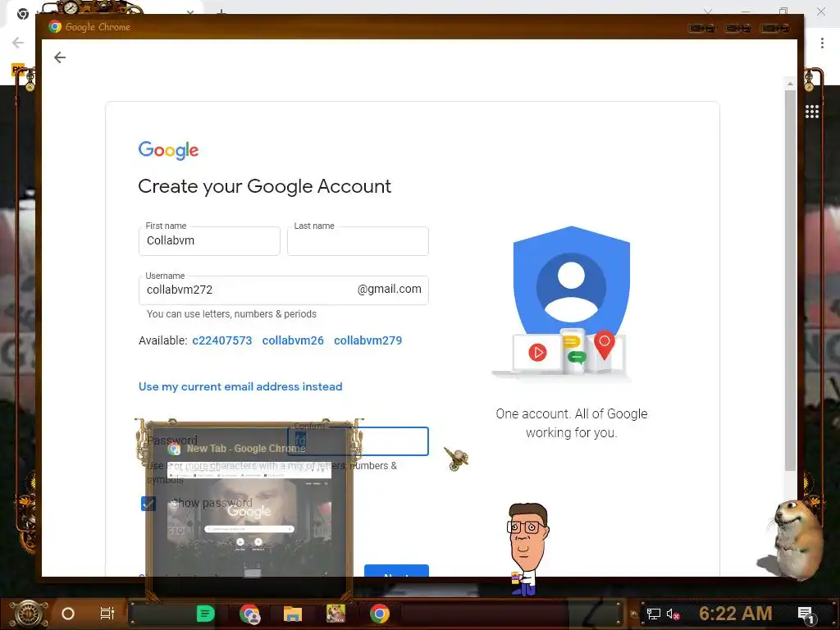Image resolution: width=840 pixels, height=630 pixels.
Task: Open Chrome's three-dot menu
Action: tap(822, 43)
